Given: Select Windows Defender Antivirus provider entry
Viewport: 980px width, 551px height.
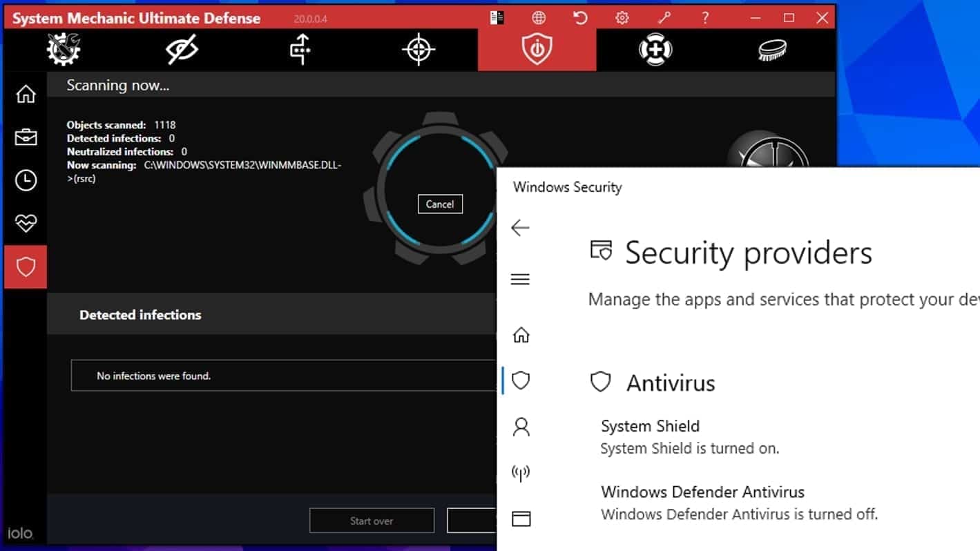Looking at the screenshot, I should 702,492.
